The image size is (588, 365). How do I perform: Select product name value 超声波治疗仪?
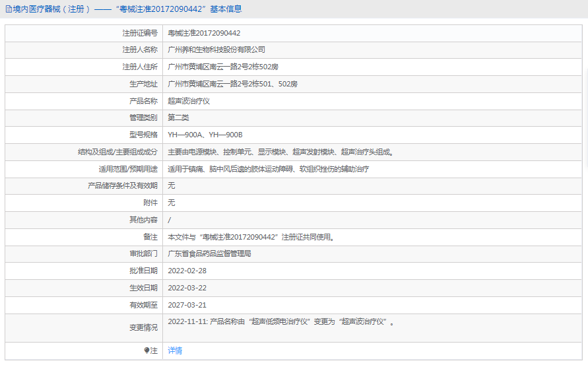[x=189, y=101]
